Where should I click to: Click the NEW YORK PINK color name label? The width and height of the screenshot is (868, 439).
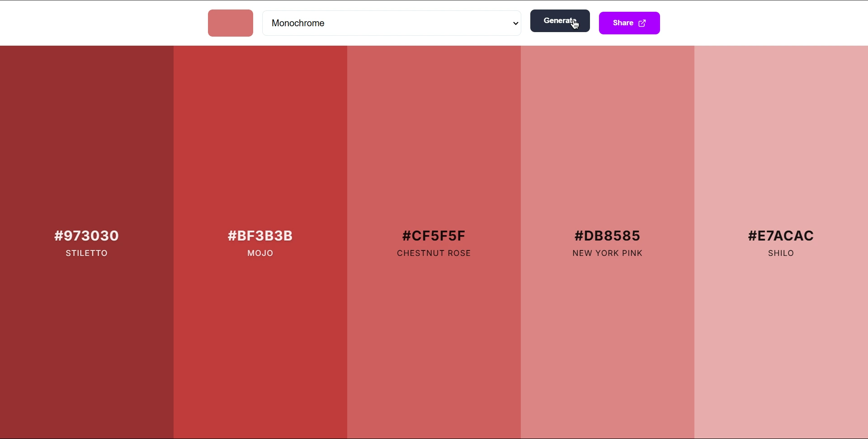point(607,253)
